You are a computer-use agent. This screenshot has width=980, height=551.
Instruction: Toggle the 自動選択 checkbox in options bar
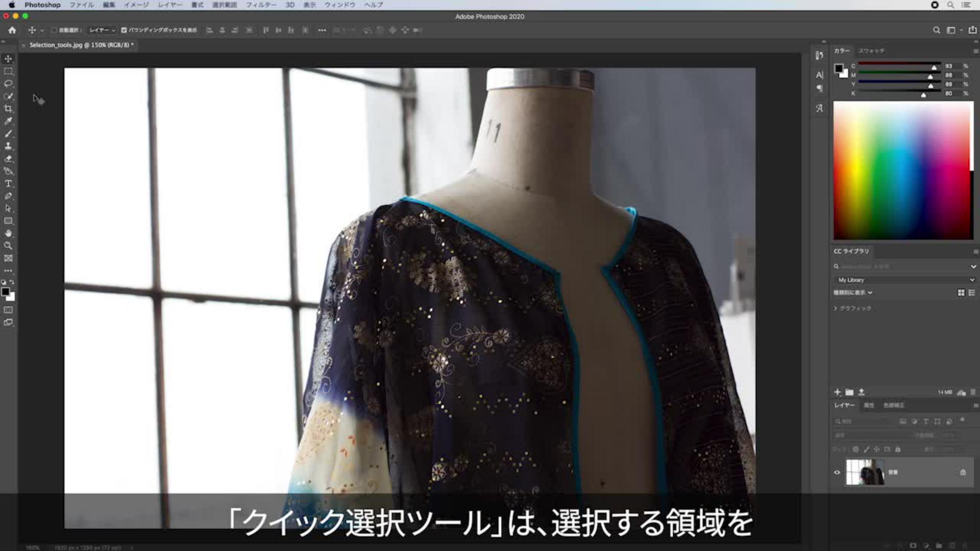54,30
